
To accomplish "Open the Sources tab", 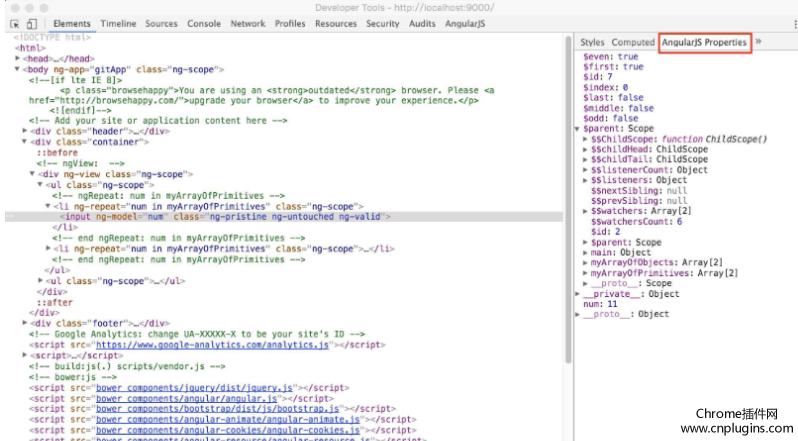I will coord(161,24).
